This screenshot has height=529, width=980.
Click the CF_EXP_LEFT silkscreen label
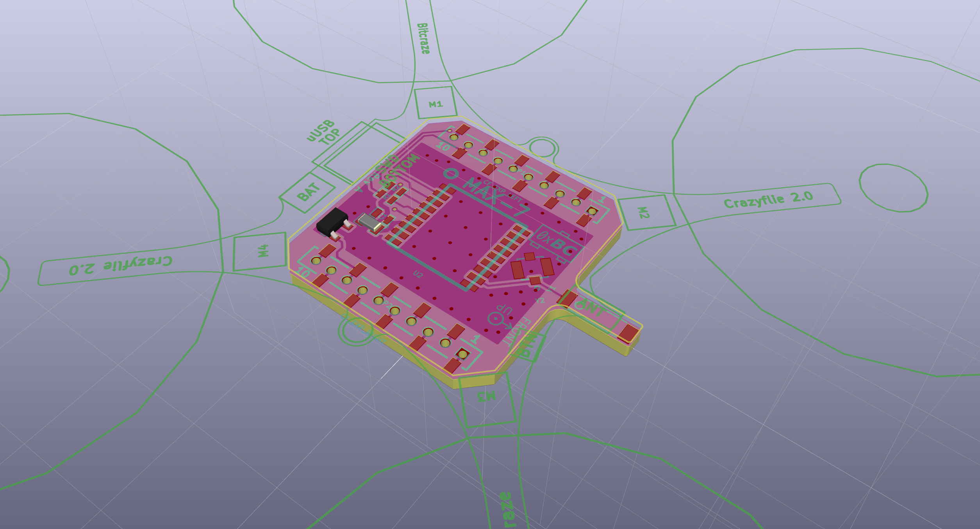pyautogui.click(x=503, y=191)
